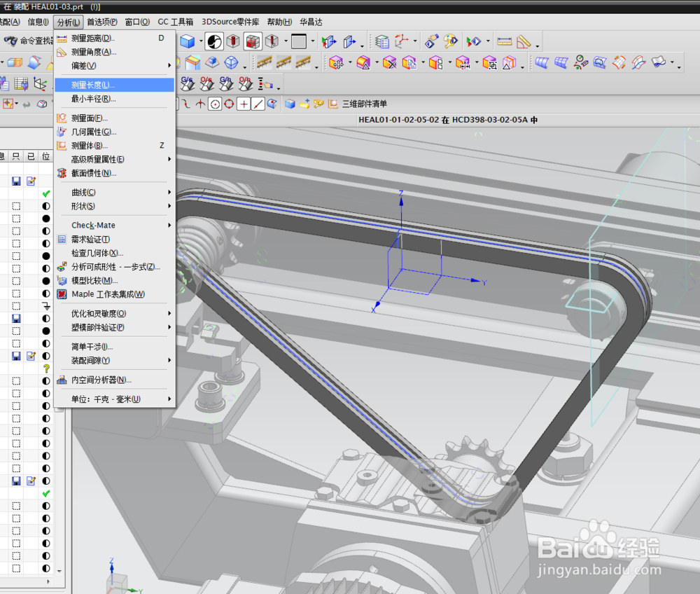700x594 pixels.
Task: Click the first rail-pattern icon in second toolbar row
Action: pos(265,63)
